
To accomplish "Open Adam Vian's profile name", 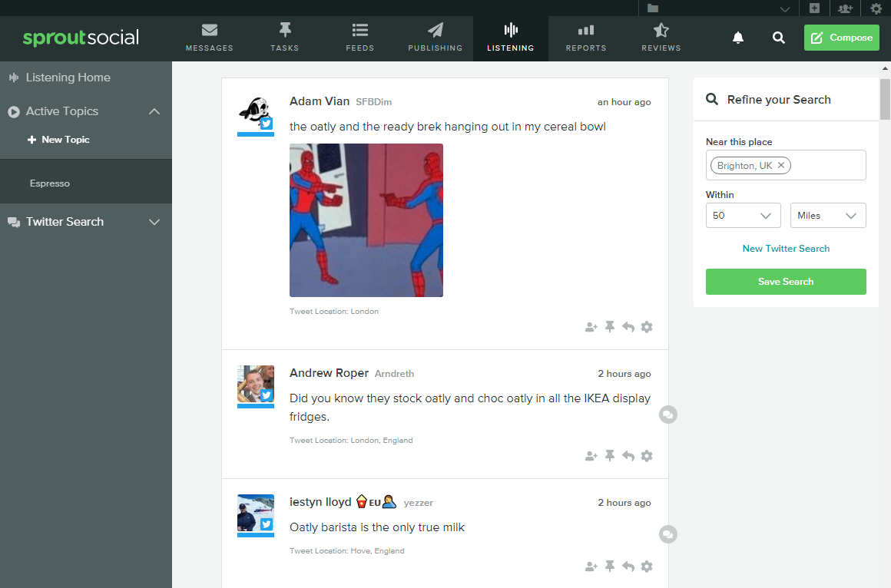I will 320,101.
